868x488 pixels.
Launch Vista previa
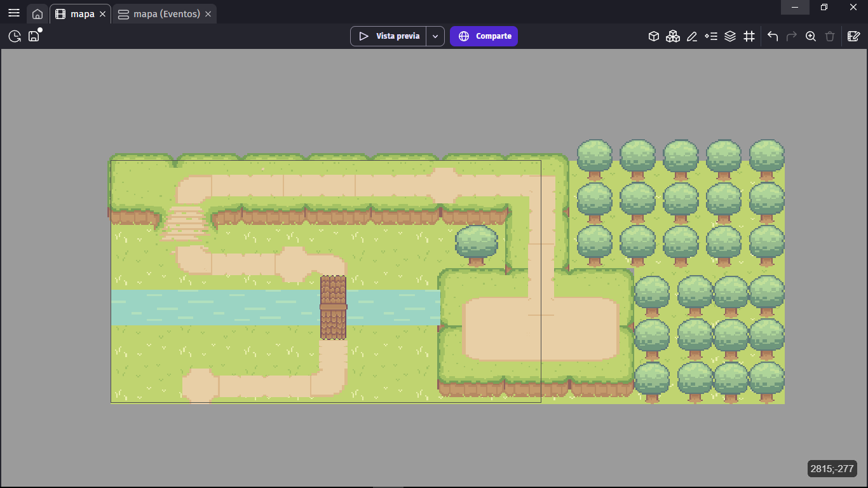tap(388, 36)
